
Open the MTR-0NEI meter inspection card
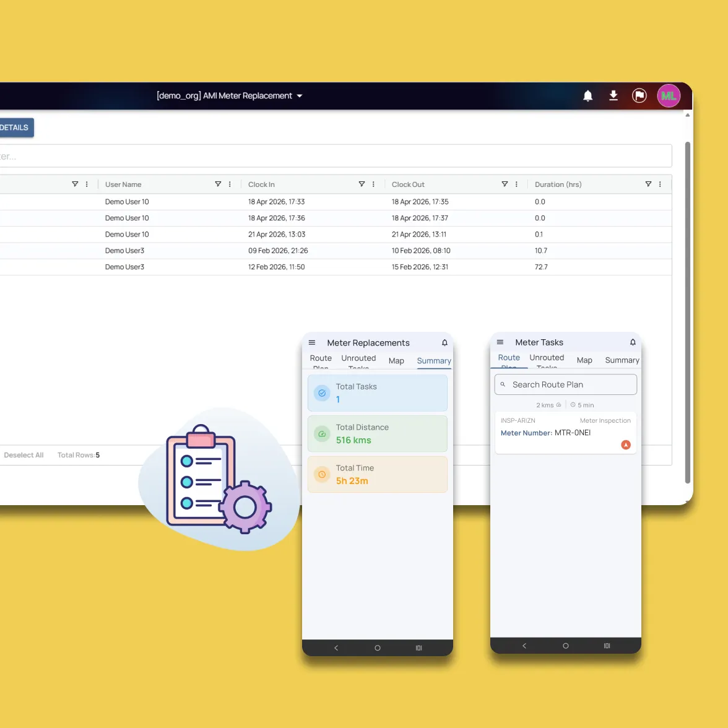(566, 433)
